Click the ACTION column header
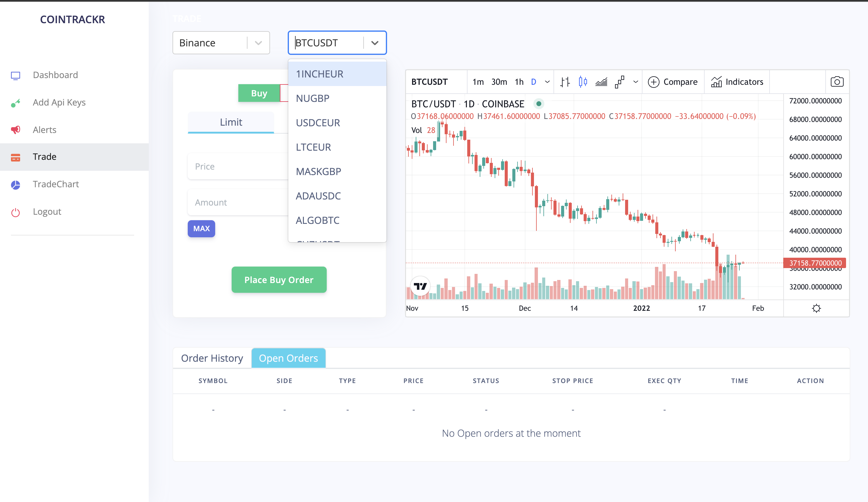 click(810, 381)
